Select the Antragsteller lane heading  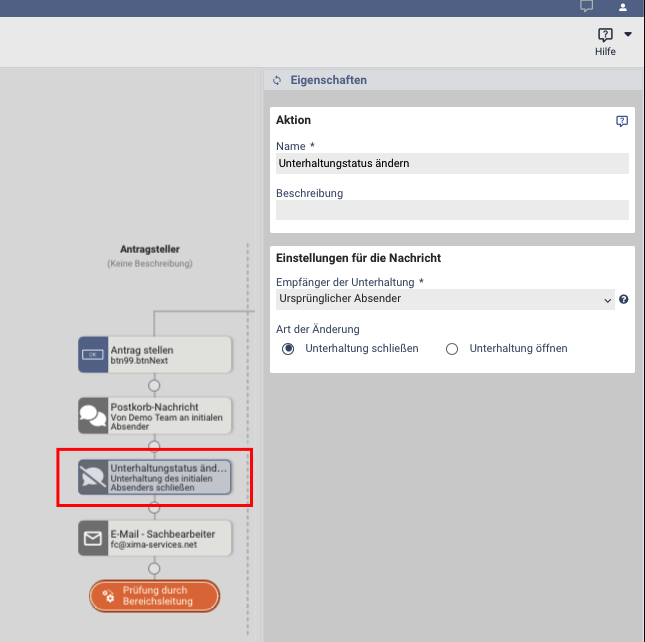[150, 249]
